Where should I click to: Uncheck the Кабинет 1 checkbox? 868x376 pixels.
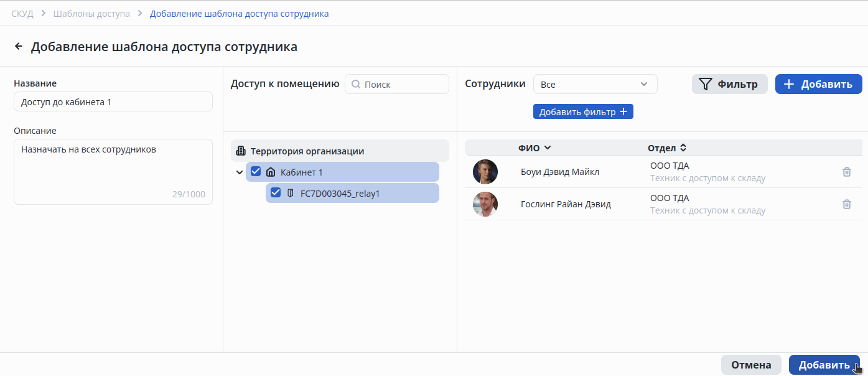(255, 172)
